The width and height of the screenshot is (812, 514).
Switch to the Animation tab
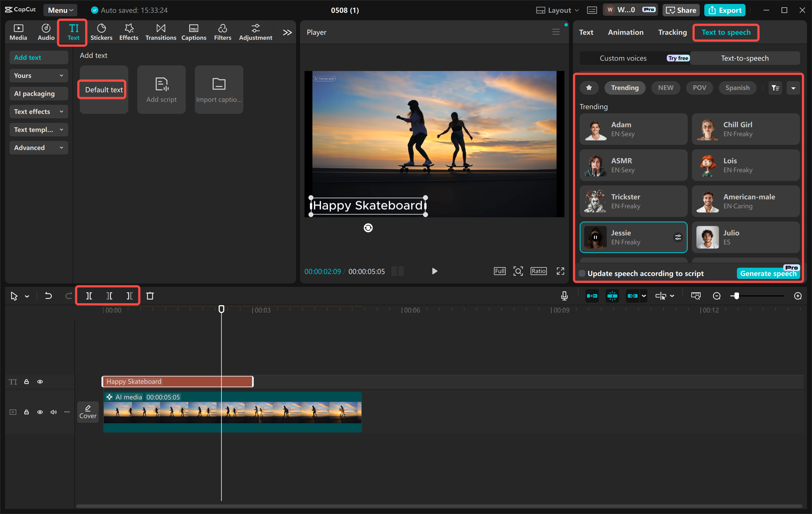pos(626,32)
